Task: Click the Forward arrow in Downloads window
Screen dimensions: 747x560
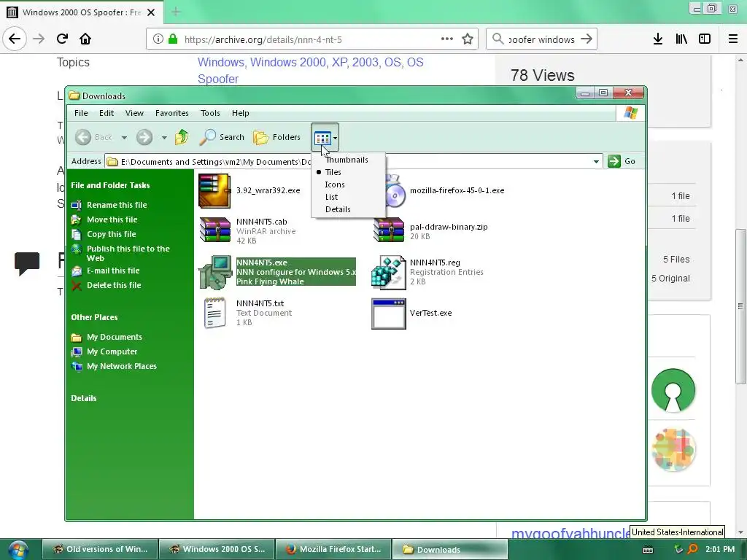Action: click(144, 137)
